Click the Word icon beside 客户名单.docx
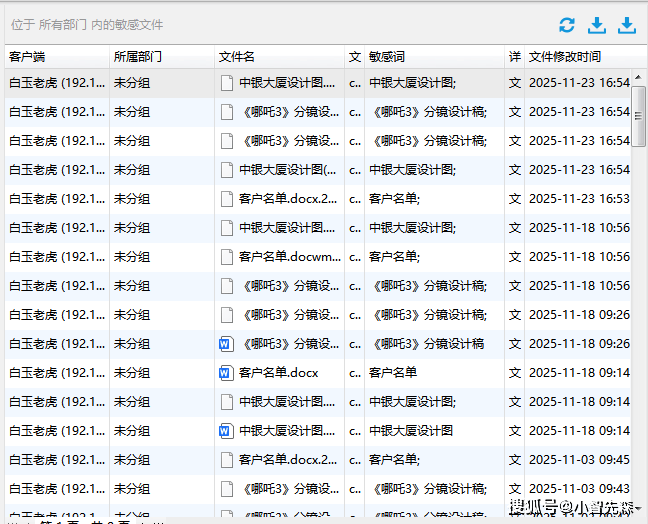This screenshot has height=524, width=648. [x=225, y=373]
